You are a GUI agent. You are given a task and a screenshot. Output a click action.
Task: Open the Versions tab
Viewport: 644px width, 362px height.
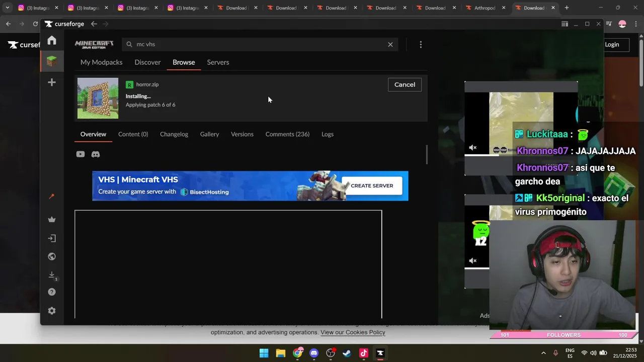coord(242,134)
